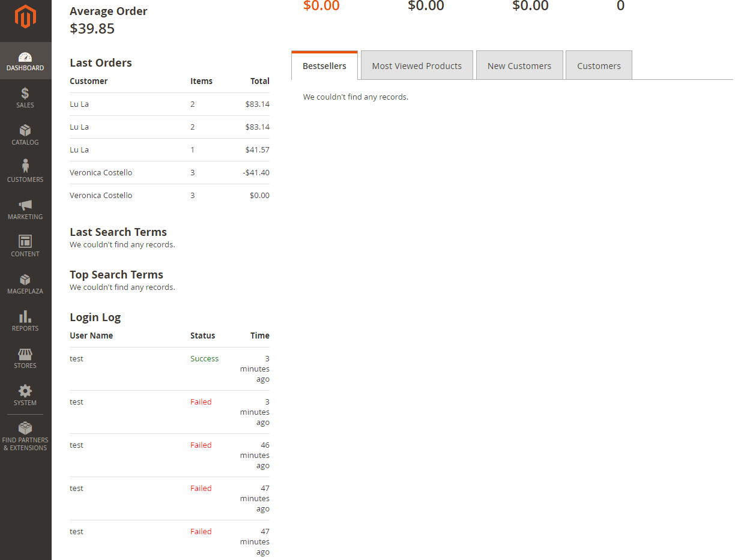Viewport: 750px width, 560px height.
Task: Click the Magento logo icon
Action: click(25, 17)
